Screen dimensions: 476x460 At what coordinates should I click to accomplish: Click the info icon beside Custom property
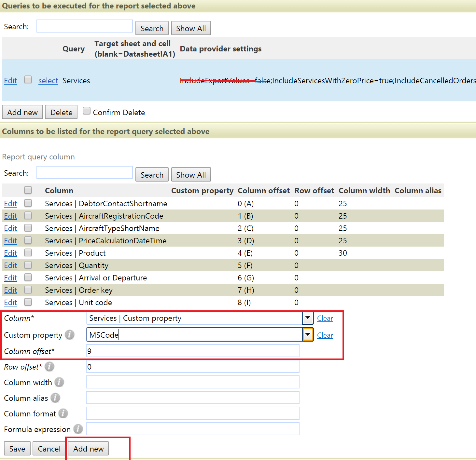point(69,335)
